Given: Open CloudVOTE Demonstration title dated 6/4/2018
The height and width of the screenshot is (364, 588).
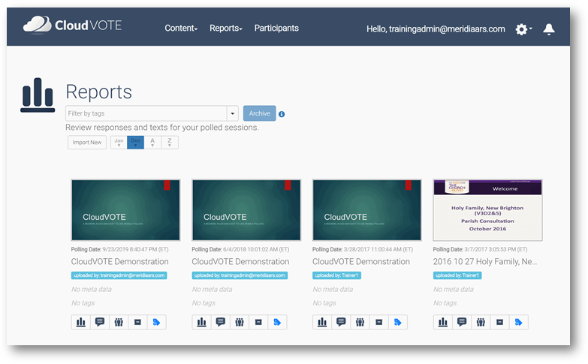Looking at the screenshot, I should click(240, 261).
